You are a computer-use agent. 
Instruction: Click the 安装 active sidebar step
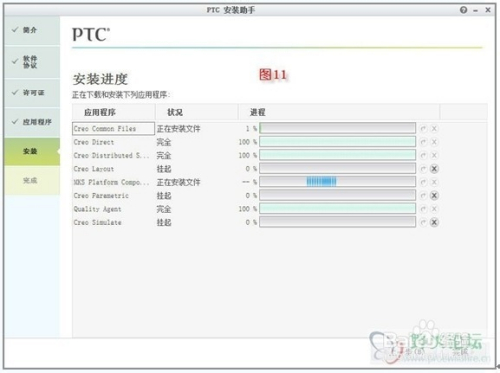pyautogui.click(x=32, y=151)
